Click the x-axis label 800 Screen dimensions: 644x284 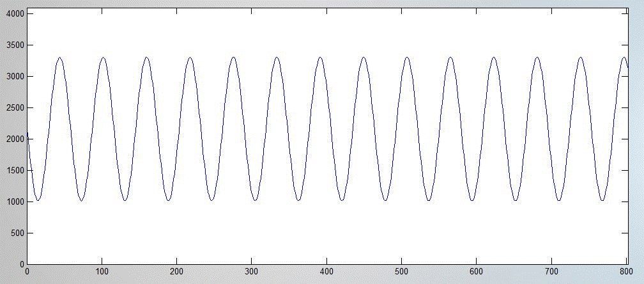click(x=626, y=272)
